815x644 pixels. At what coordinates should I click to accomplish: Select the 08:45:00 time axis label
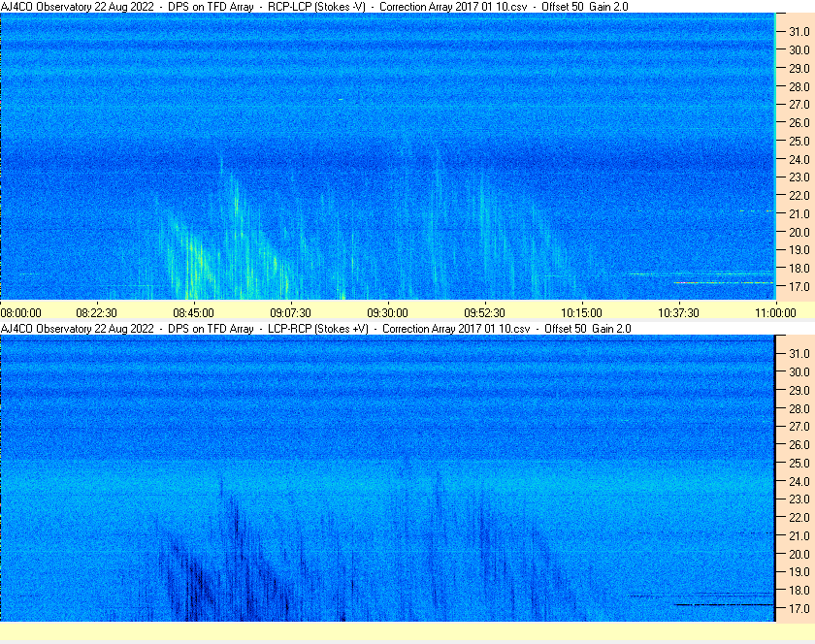[x=193, y=313]
